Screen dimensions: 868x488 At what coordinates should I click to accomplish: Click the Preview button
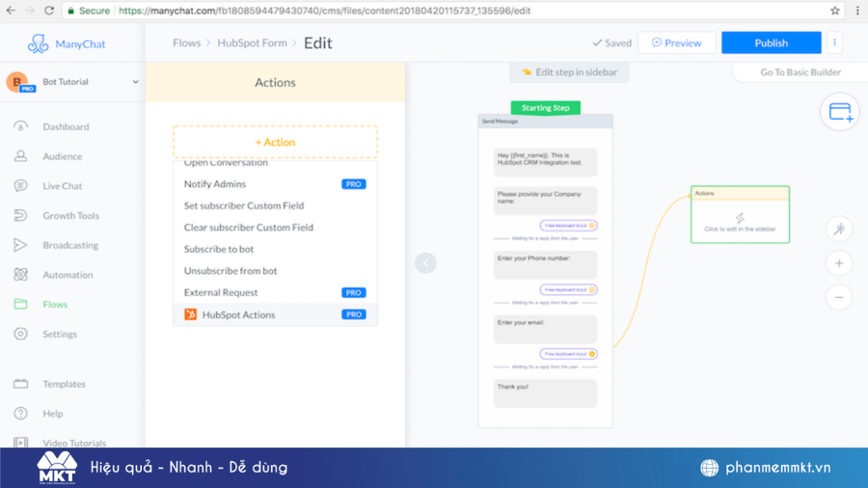[676, 42]
